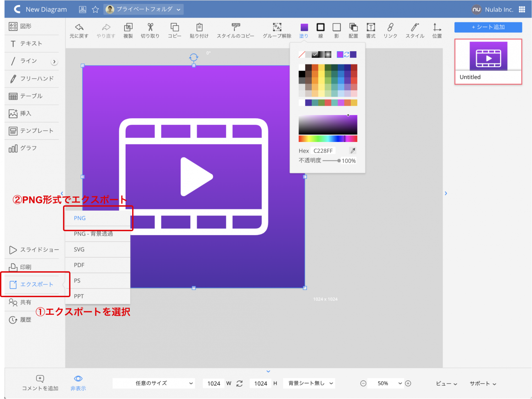This screenshot has height=399, width=532.
Task: Open the 任意のサイズ size dropdown
Action: [x=154, y=383]
